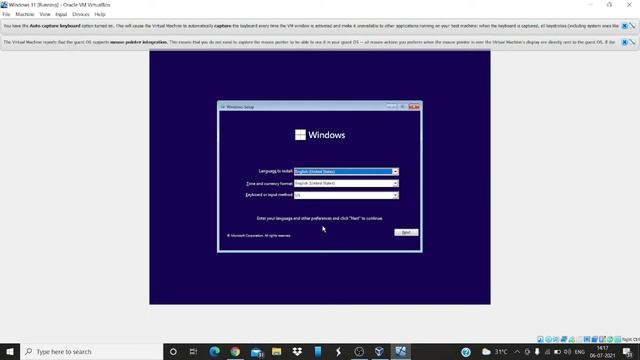Image resolution: width=640 pixels, height=360 pixels.
Task: Open the weather widget showing 31°C
Action: click(x=495, y=352)
